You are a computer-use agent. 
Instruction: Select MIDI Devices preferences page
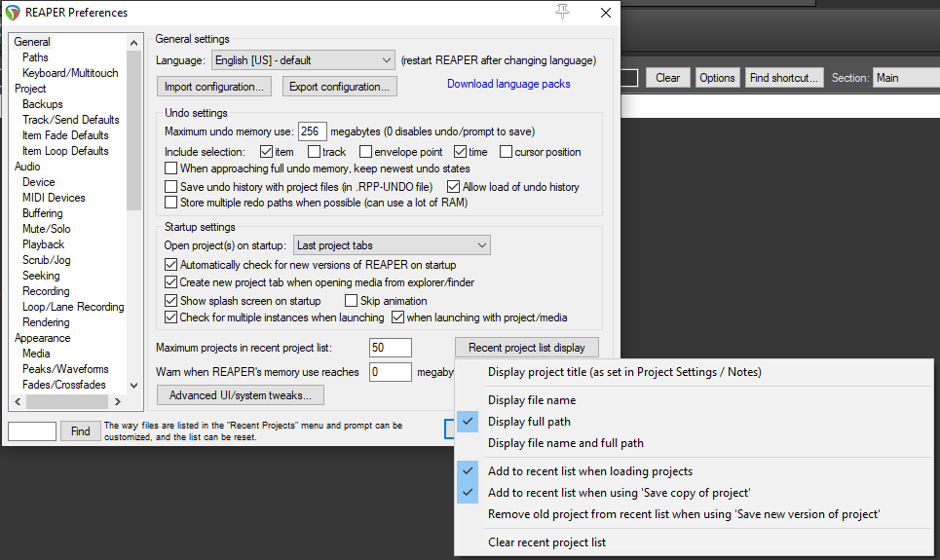tap(54, 198)
